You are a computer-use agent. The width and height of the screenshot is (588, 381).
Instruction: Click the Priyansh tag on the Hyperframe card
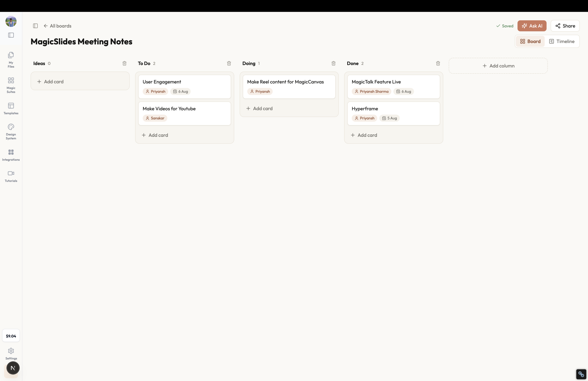365,118
